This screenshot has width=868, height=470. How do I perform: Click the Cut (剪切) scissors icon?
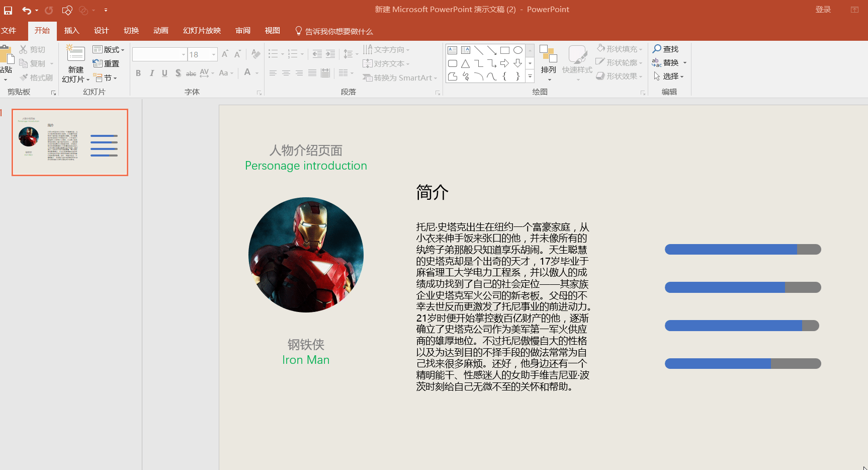click(x=23, y=49)
